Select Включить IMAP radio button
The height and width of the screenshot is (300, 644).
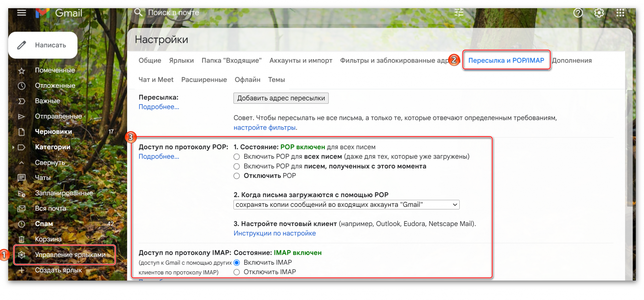(x=237, y=263)
